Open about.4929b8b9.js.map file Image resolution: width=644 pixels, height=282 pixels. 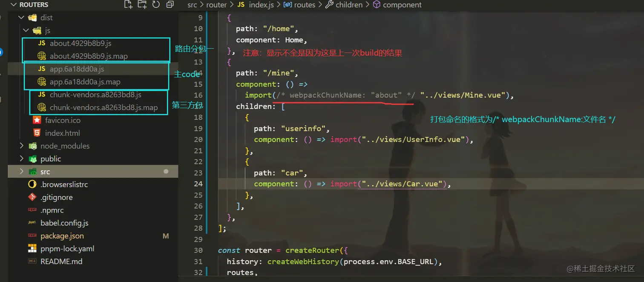pos(89,56)
